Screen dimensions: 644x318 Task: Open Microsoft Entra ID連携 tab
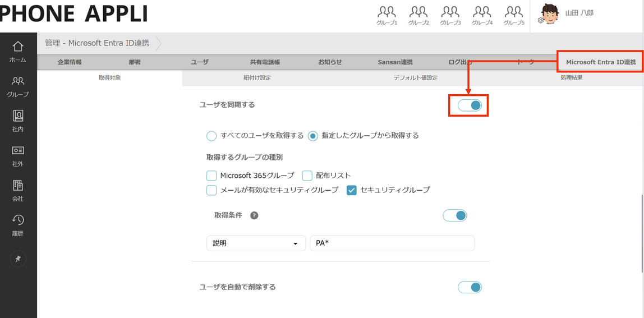[x=600, y=62]
